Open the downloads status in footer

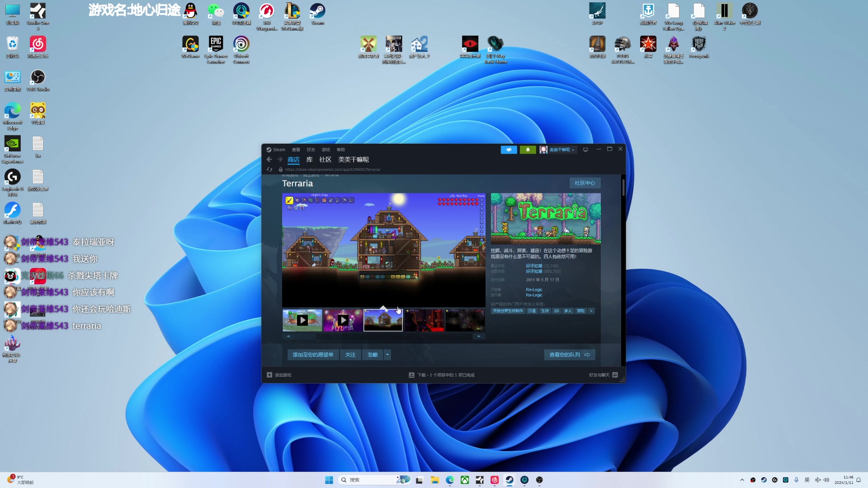point(442,375)
